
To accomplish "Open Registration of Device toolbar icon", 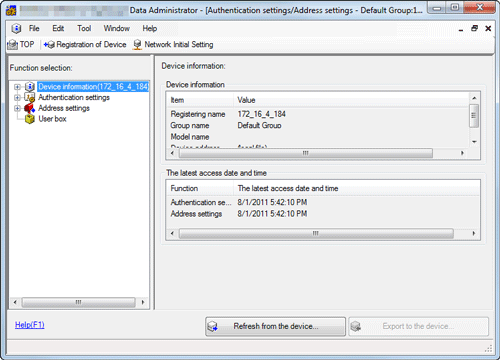I will [x=49, y=44].
